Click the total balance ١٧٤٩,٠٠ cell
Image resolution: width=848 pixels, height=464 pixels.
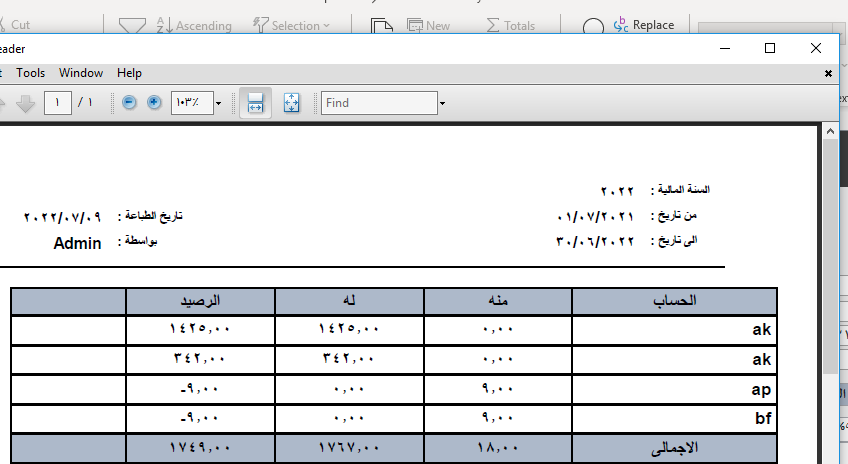pyautogui.click(x=200, y=448)
